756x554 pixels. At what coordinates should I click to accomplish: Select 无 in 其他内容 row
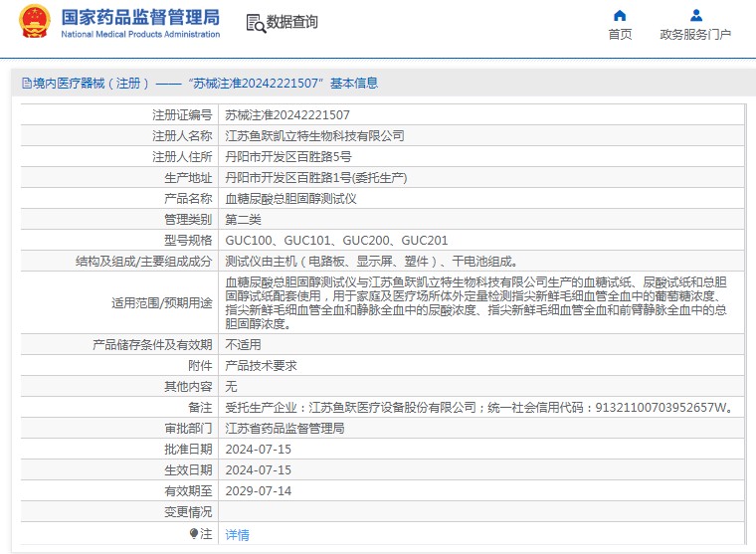[x=231, y=386]
